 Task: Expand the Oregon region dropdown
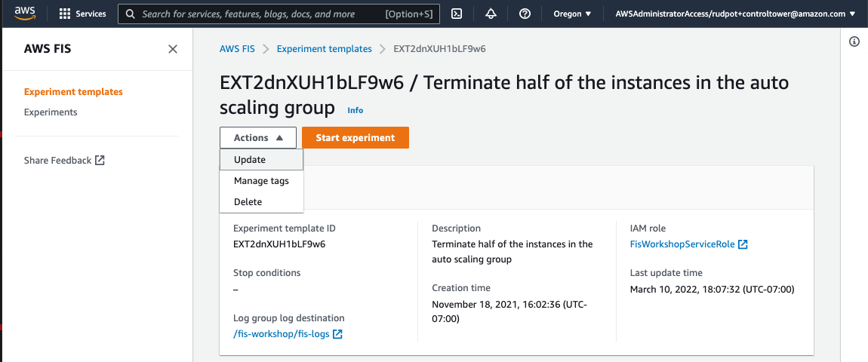click(572, 14)
